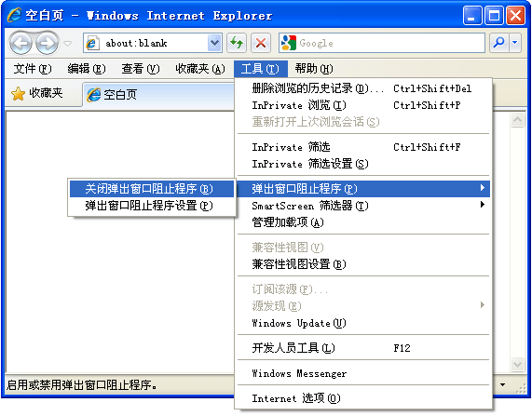Click the star Favorites (收藏夹) button
Screen dimensions: 532x416
click(37, 93)
